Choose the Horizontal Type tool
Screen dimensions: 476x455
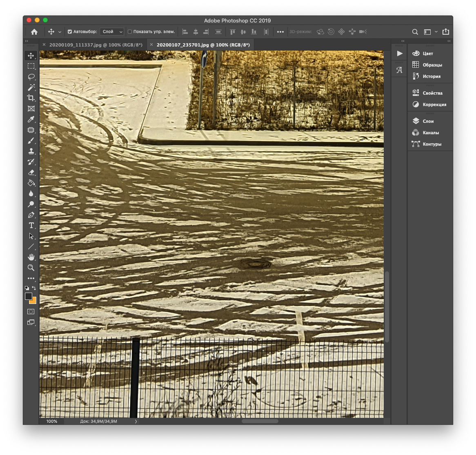pos(31,226)
